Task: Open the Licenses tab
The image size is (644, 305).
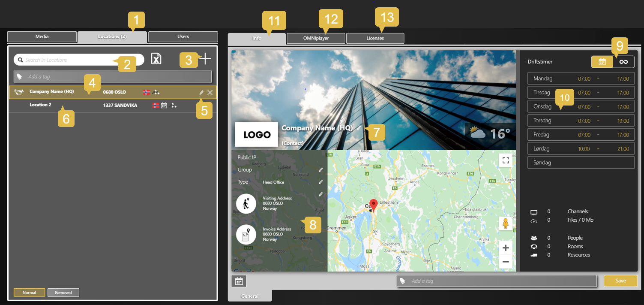Action: click(375, 38)
